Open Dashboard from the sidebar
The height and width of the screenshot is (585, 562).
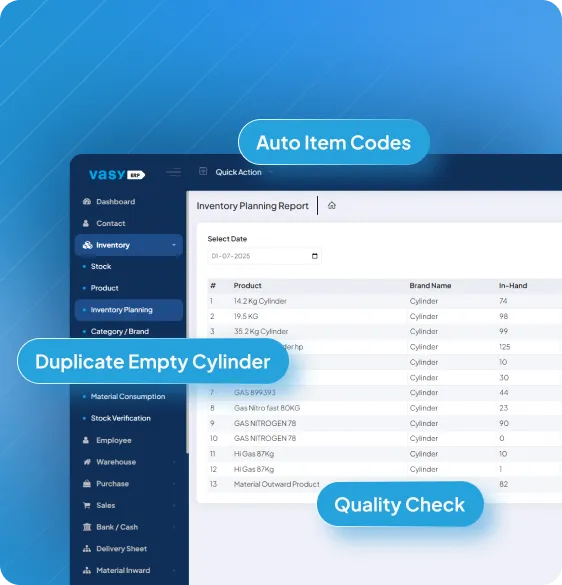[x=116, y=201]
